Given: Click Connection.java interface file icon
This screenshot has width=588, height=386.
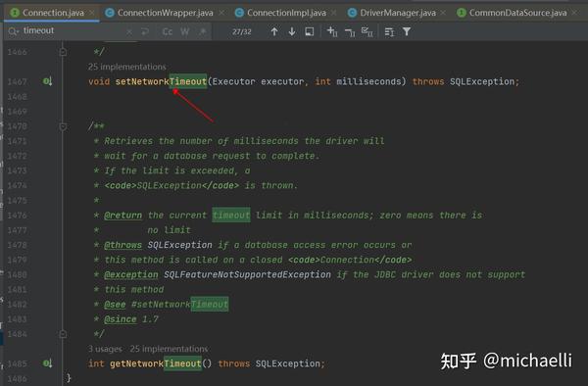Looking at the screenshot, I should (15, 13).
